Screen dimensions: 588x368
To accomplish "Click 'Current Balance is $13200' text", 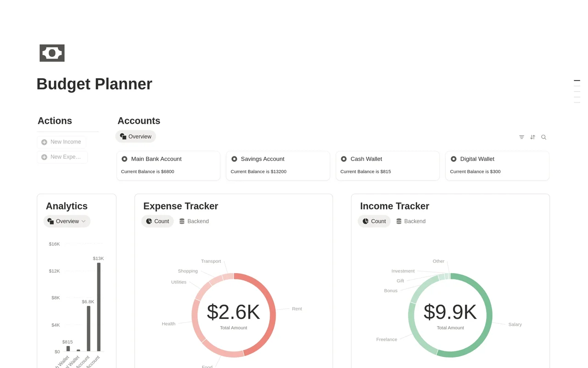I will click(x=259, y=172).
